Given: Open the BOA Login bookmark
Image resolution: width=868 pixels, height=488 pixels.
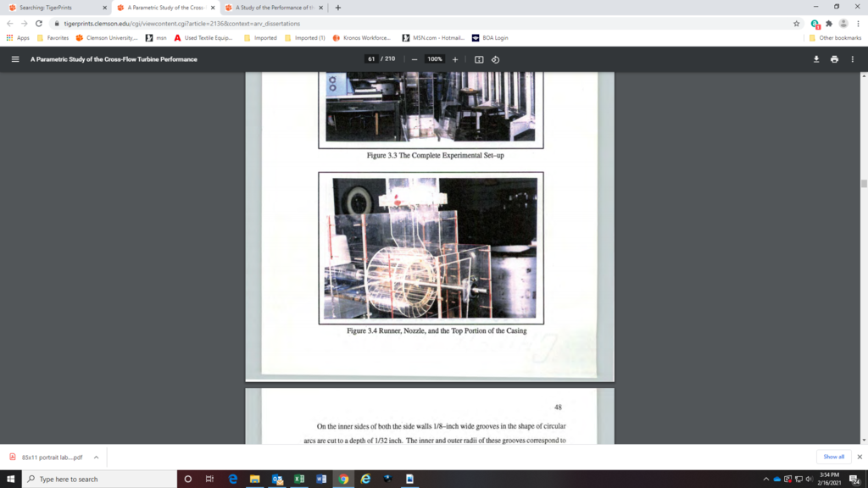Looking at the screenshot, I should click(497, 37).
